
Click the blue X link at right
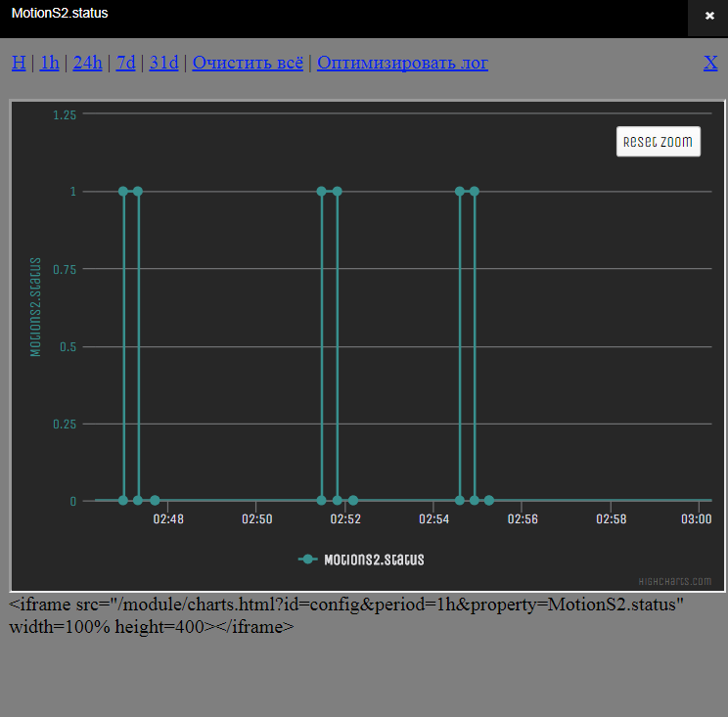[x=710, y=63]
